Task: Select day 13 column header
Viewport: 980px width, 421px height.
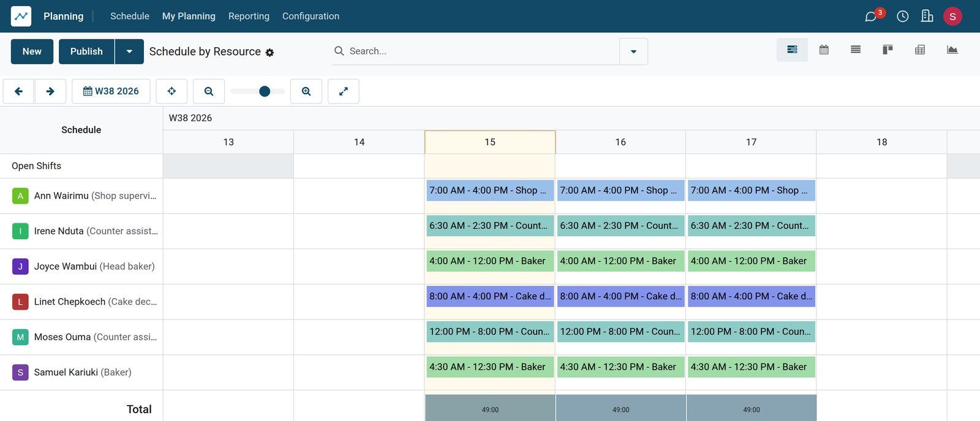Action: point(228,142)
